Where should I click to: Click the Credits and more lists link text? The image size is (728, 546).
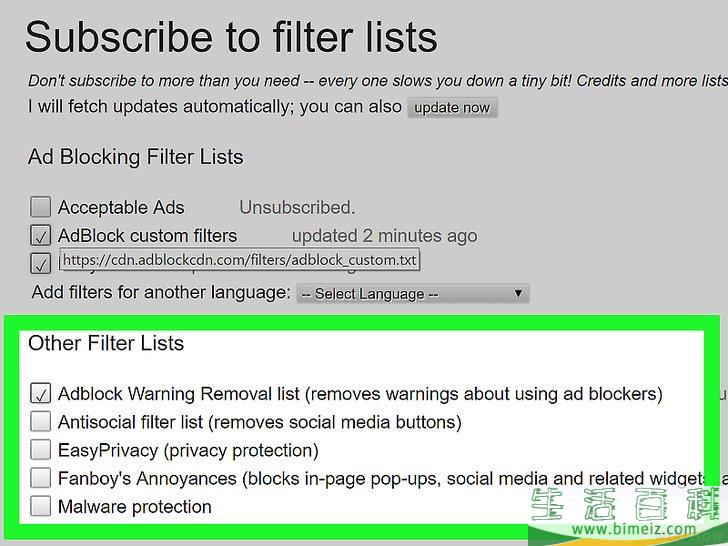coord(652,81)
